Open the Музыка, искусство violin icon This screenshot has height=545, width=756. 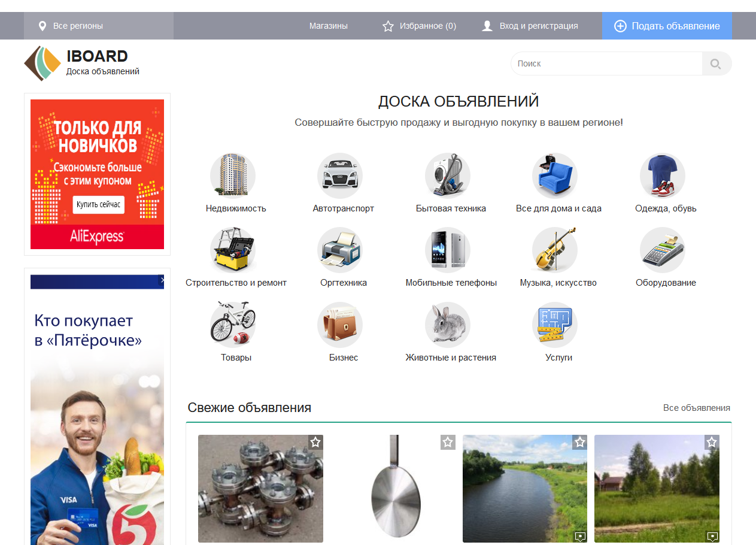coord(555,250)
